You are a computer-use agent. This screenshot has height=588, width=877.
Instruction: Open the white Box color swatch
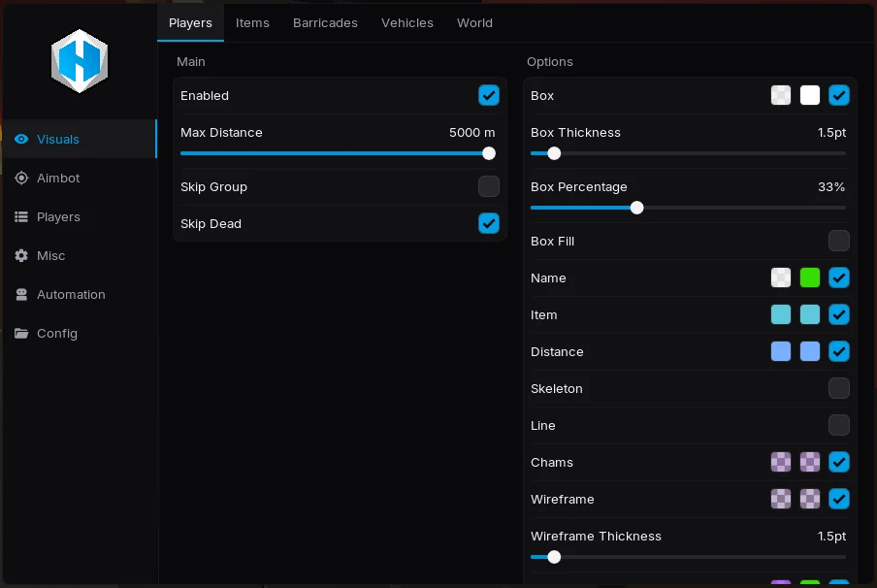point(810,95)
